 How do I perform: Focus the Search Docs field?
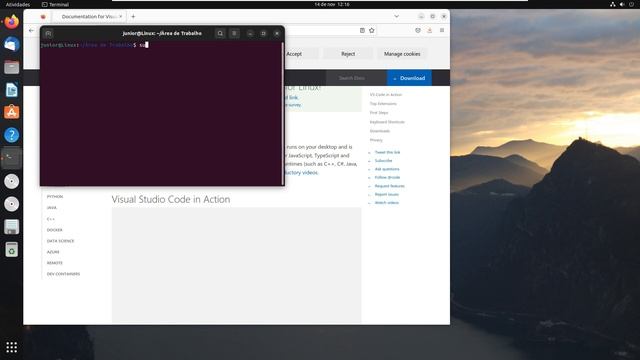pos(356,78)
